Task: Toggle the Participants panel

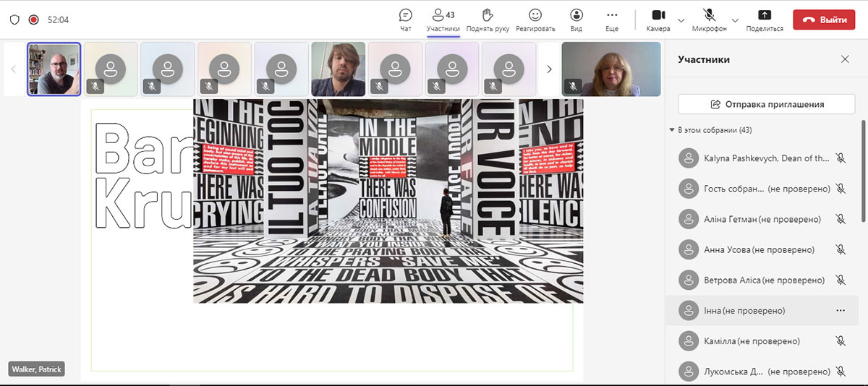Action: 443,20
